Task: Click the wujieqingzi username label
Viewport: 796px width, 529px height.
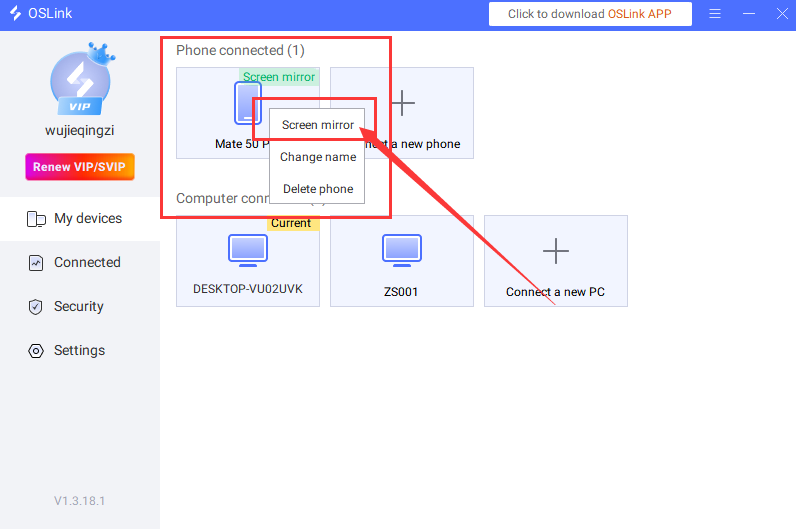Action: click(79, 131)
